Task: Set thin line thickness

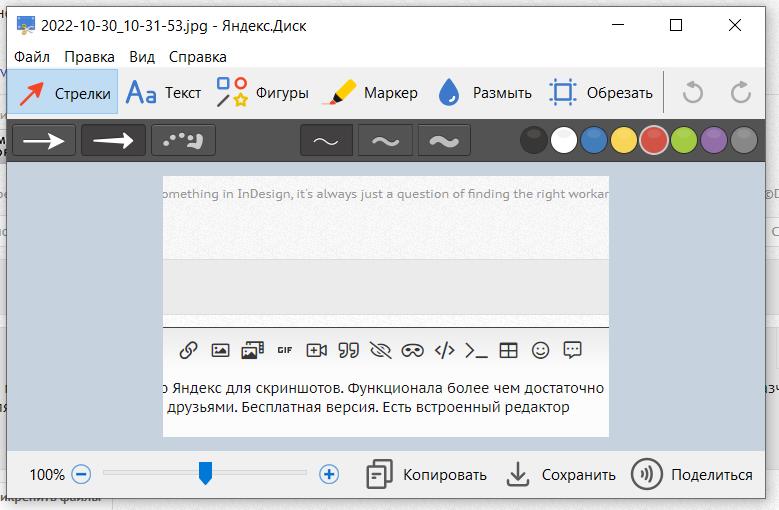Action: coord(326,141)
